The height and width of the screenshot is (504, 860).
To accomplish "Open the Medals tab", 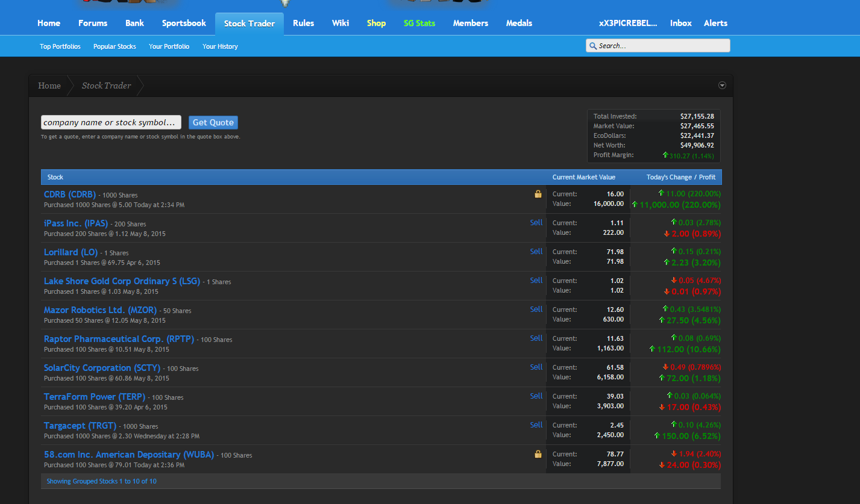I will [519, 23].
